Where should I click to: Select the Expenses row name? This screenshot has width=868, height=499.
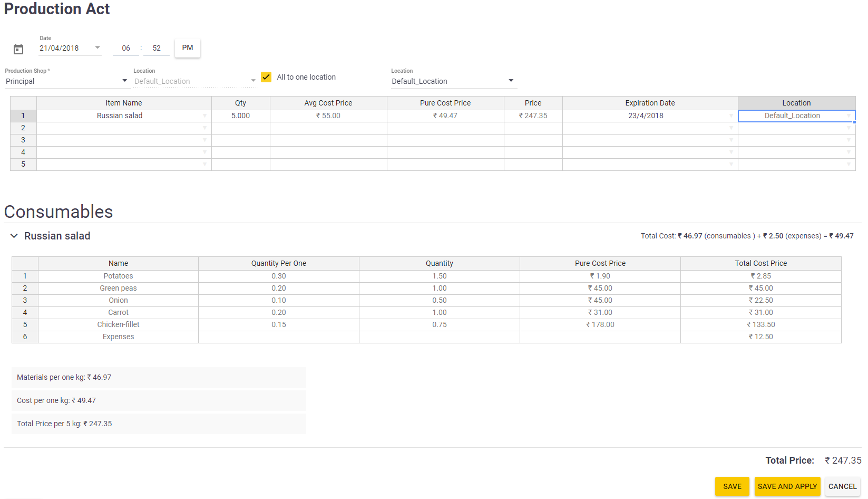(119, 337)
